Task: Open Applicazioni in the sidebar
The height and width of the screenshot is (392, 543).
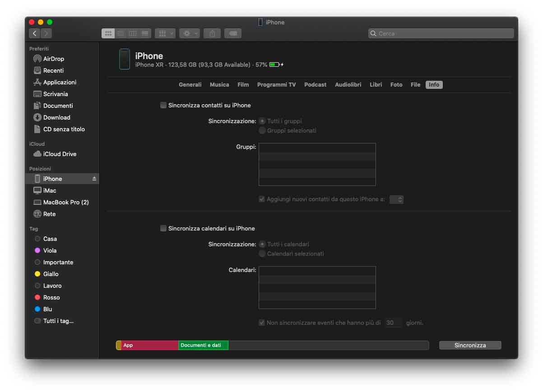Action: (x=62, y=82)
